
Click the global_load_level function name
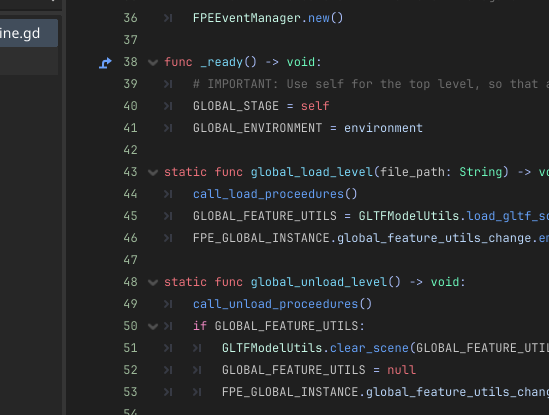click(x=312, y=172)
